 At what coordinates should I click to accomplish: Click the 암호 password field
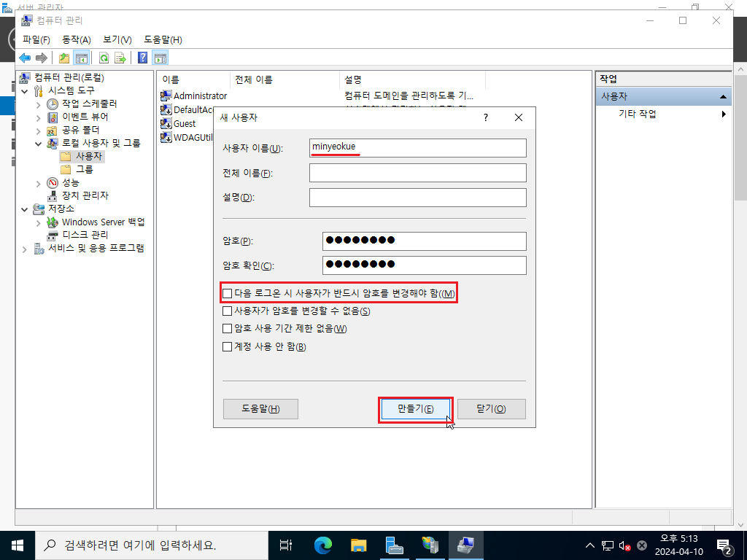coord(425,241)
